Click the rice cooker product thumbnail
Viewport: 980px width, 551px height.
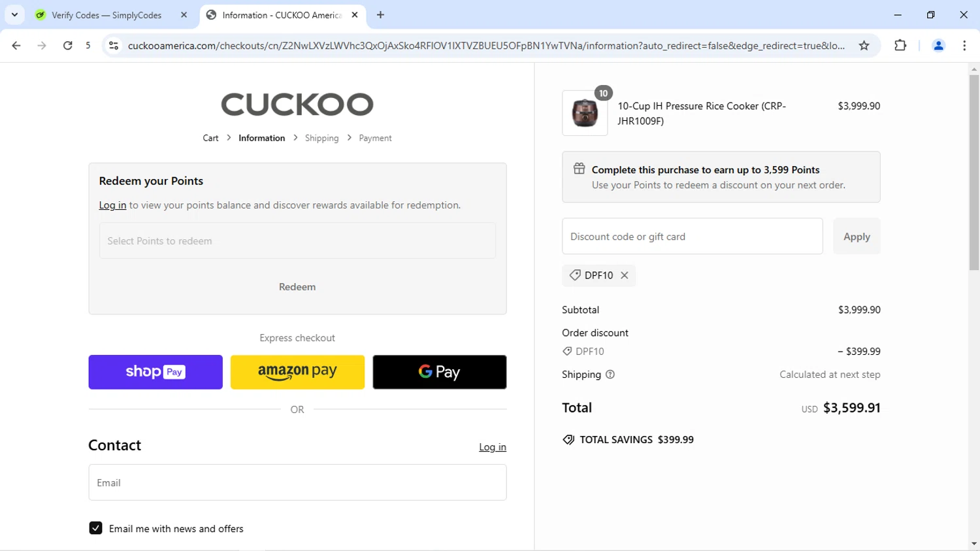[x=585, y=113]
